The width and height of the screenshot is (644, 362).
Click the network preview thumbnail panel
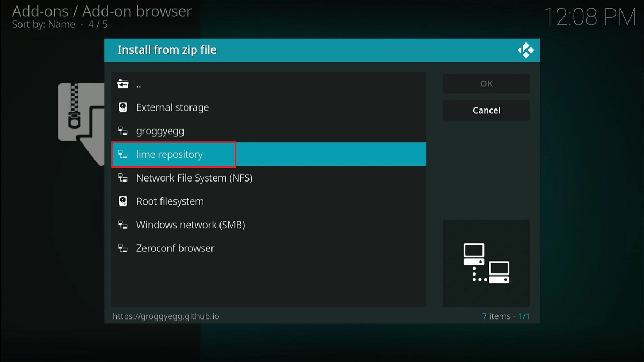(486, 263)
